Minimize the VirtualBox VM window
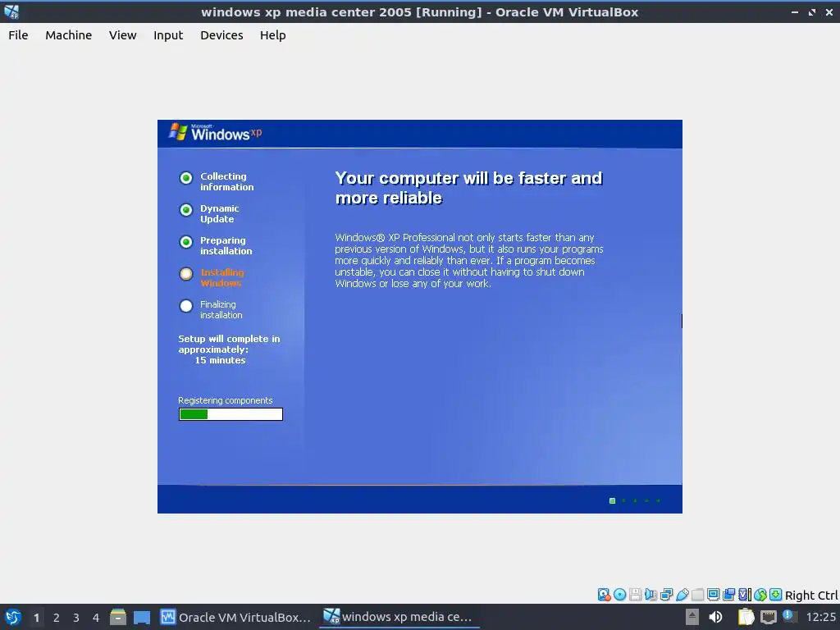Image resolution: width=840 pixels, height=630 pixels. 795,11
